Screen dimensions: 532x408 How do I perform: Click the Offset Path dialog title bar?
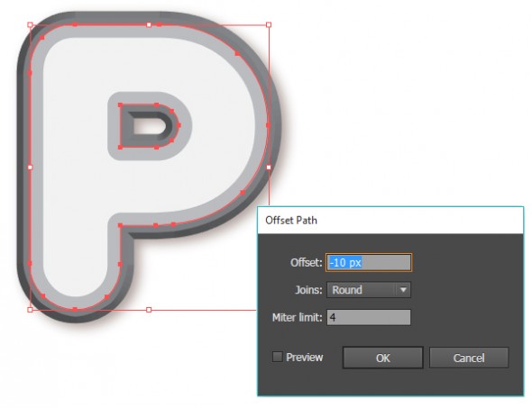click(x=390, y=221)
